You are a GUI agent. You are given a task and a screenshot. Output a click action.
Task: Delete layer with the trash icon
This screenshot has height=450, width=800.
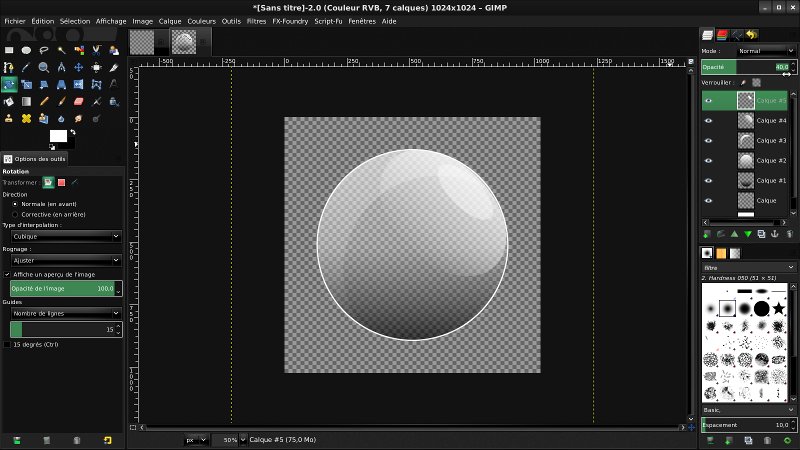coord(790,234)
